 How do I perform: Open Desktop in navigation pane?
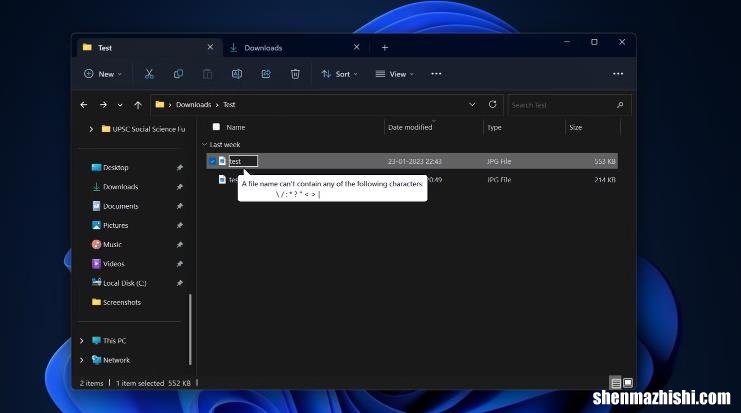tap(110, 168)
